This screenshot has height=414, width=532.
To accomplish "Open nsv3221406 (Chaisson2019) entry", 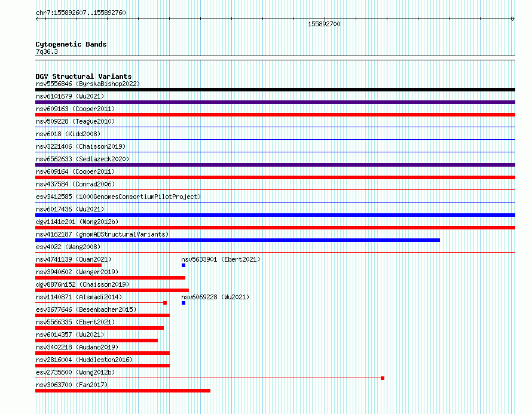I will tap(81, 146).
